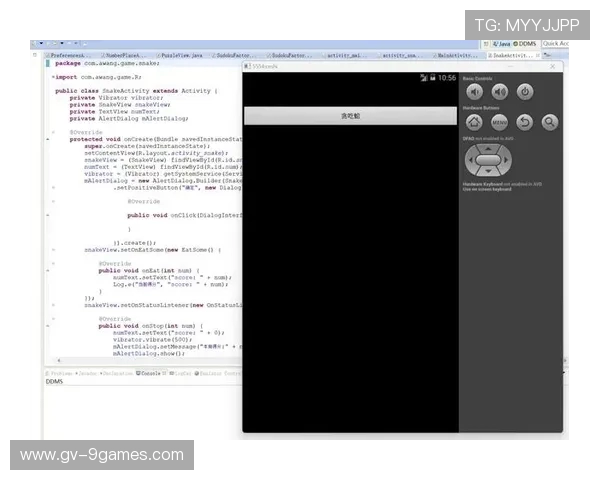The image size is (600, 480).
Task: Switch to the DDMS perspective
Action: coord(526,44)
